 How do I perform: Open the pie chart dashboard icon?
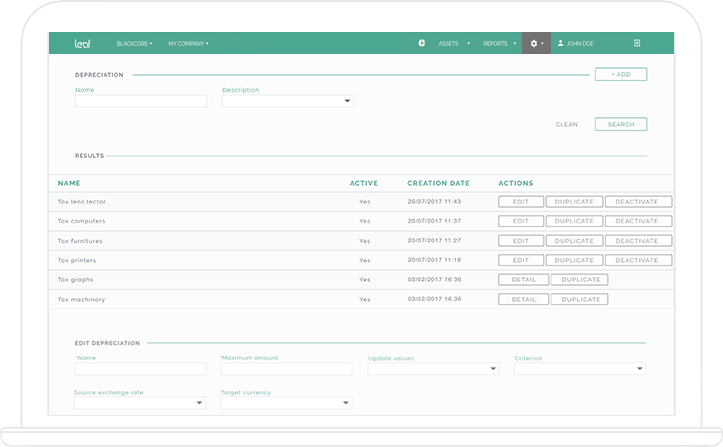point(421,43)
